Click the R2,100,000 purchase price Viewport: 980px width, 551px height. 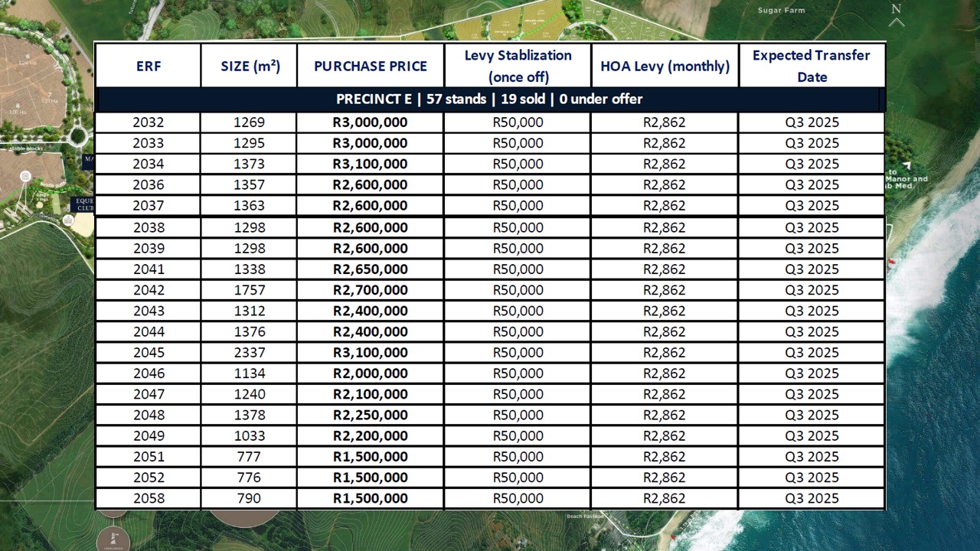click(371, 394)
